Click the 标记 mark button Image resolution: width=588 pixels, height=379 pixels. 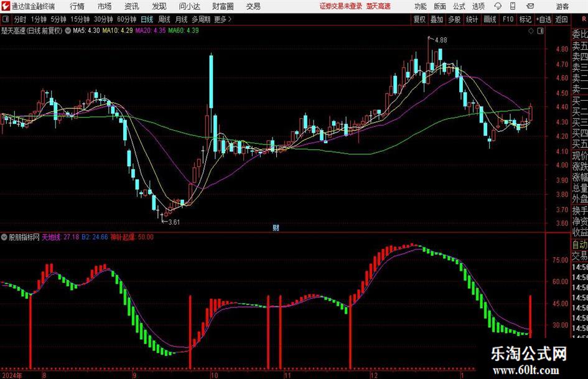click(x=525, y=19)
